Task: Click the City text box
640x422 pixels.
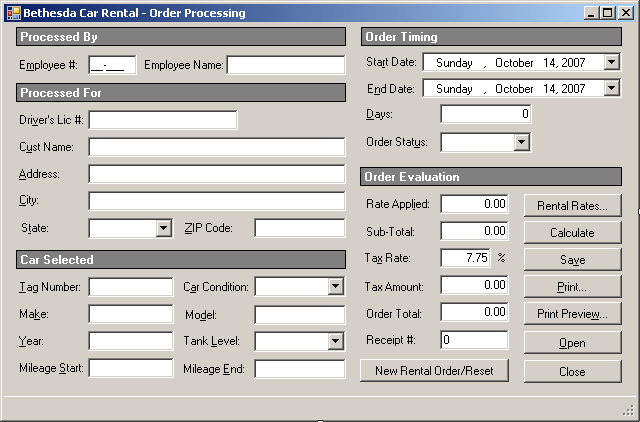Action: (217, 201)
